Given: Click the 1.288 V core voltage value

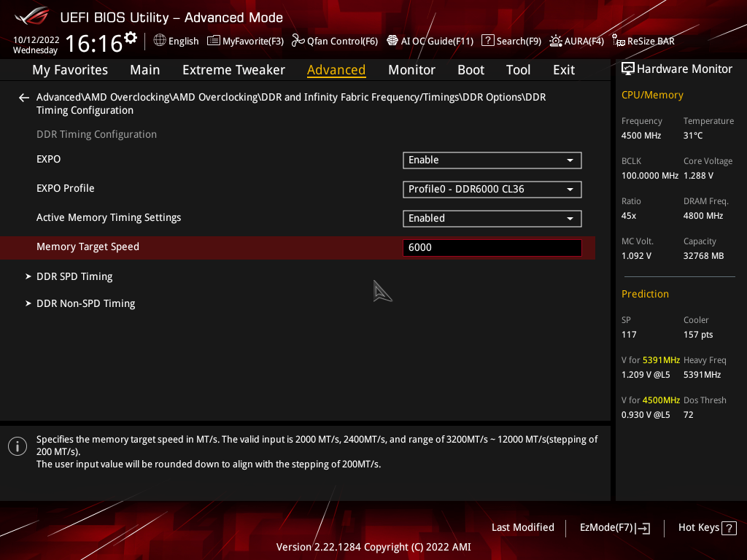Looking at the screenshot, I should click(698, 176).
